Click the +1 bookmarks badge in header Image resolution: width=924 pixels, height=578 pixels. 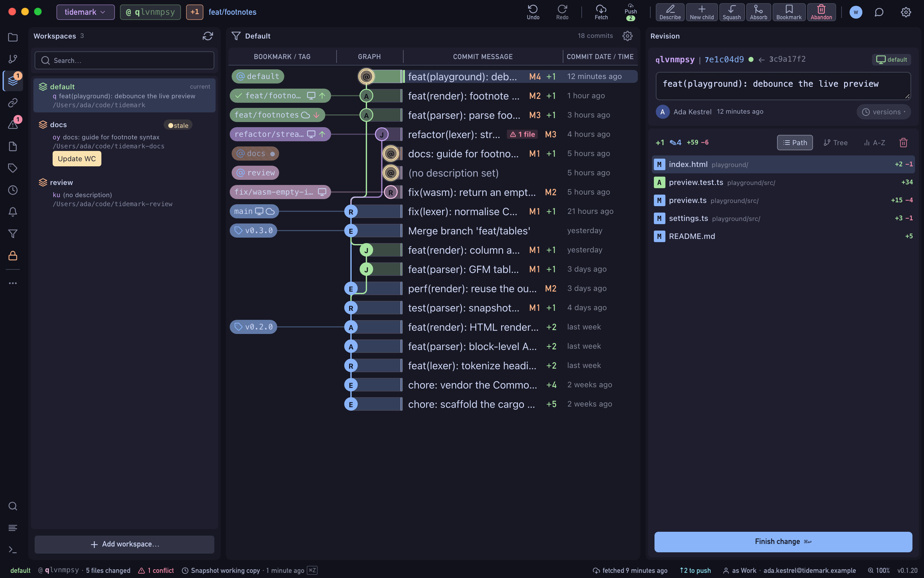194,12
